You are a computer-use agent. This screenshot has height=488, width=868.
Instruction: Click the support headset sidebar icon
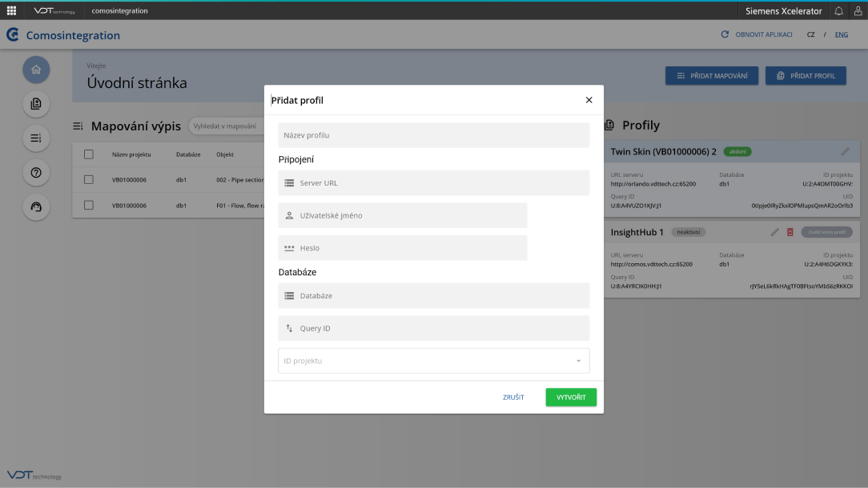[36, 207]
